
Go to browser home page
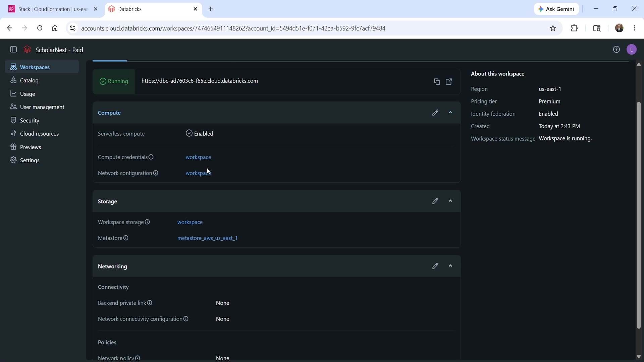[x=55, y=28]
